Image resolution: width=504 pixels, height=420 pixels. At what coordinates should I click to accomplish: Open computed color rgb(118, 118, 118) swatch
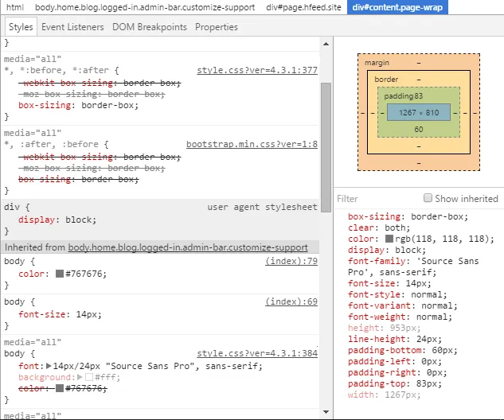[389, 239]
